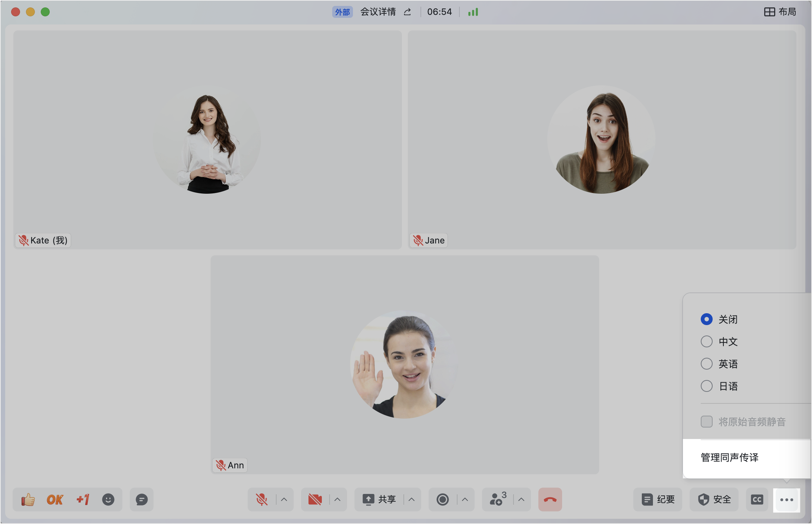Click the share meeting arrow icon
Screen dimensions: 812x524
(407, 12)
